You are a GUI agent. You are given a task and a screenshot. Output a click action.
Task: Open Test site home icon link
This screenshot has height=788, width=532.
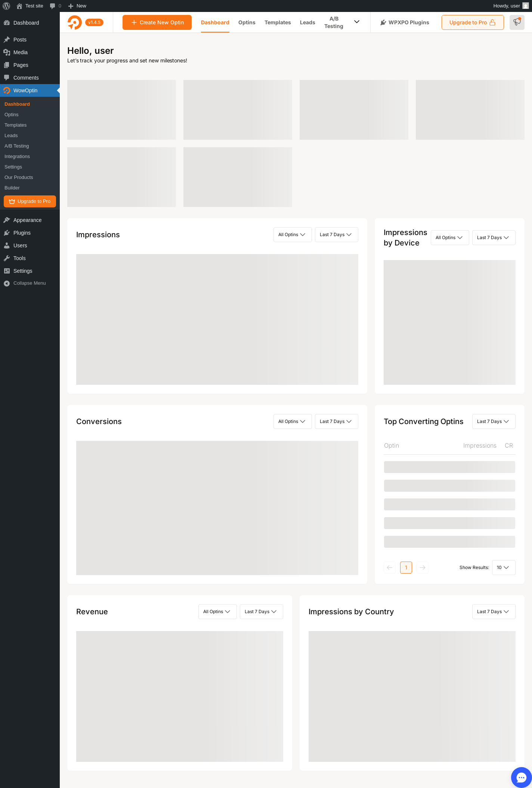coord(19,6)
